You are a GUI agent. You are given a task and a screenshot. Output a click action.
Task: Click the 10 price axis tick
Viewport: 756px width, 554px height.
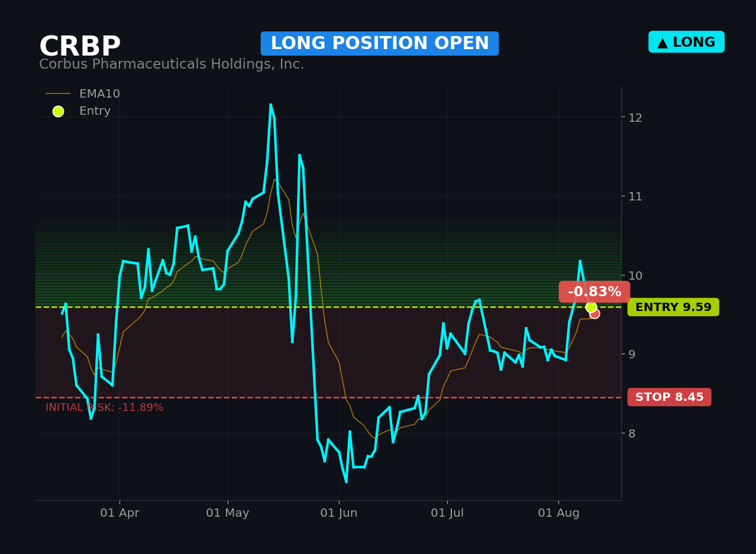tap(635, 276)
